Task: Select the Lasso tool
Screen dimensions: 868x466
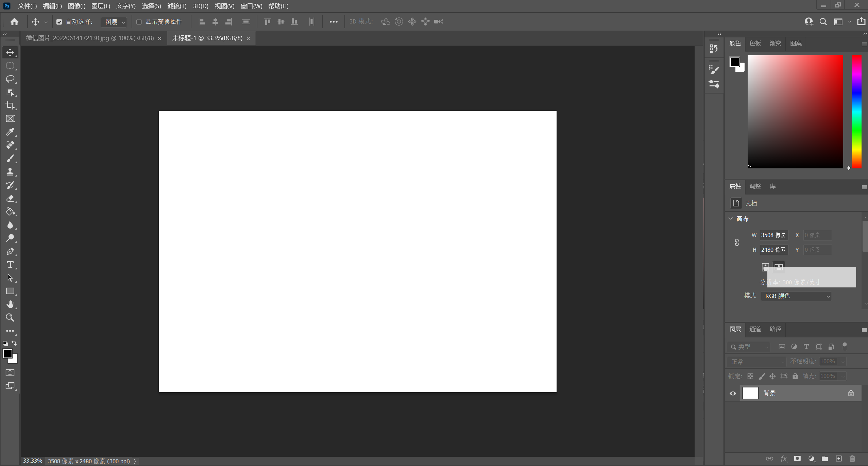Action: click(x=10, y=79)
